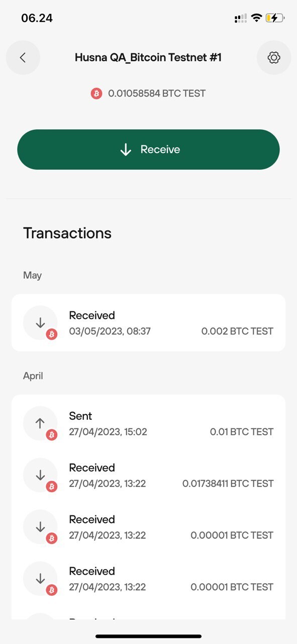Open Received 0.01738411 BTC TEST transaction

click(x=148, y=475)
